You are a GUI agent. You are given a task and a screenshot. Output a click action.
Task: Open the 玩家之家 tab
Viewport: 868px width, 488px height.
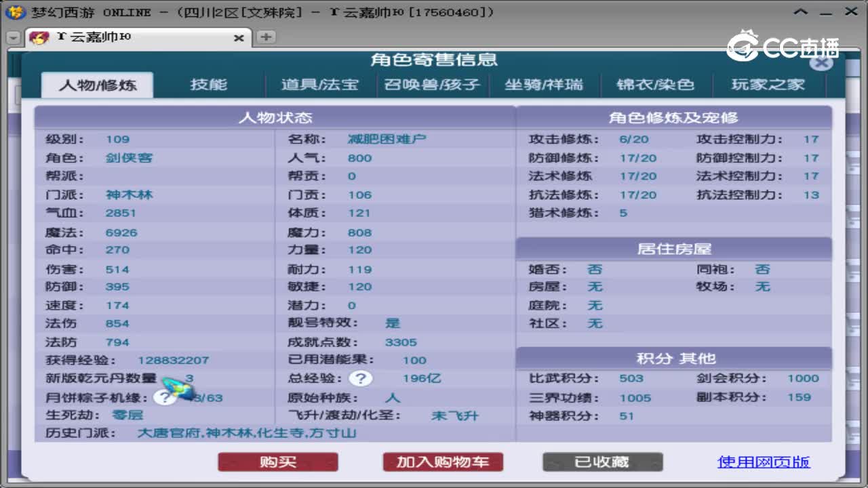click(768, 85)
